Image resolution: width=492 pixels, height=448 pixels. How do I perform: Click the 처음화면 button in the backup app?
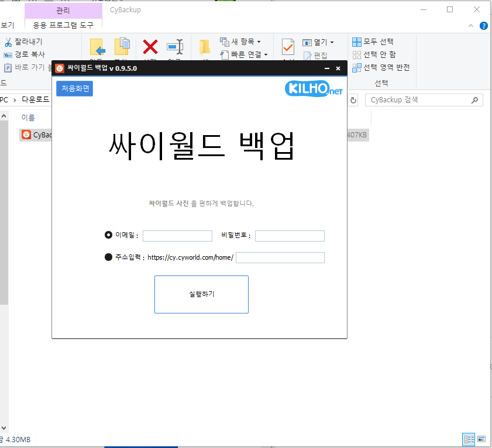[74, 88]
